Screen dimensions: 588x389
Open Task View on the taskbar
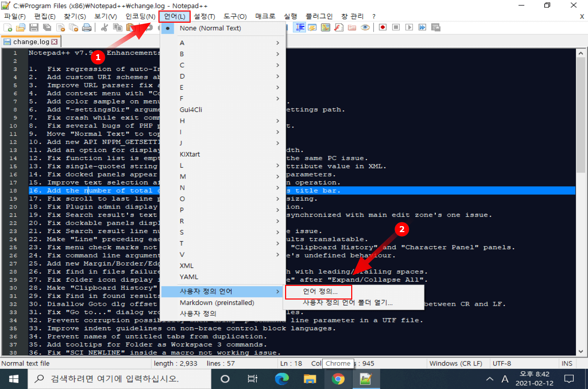pyautogui.click(x=253, y=379)
